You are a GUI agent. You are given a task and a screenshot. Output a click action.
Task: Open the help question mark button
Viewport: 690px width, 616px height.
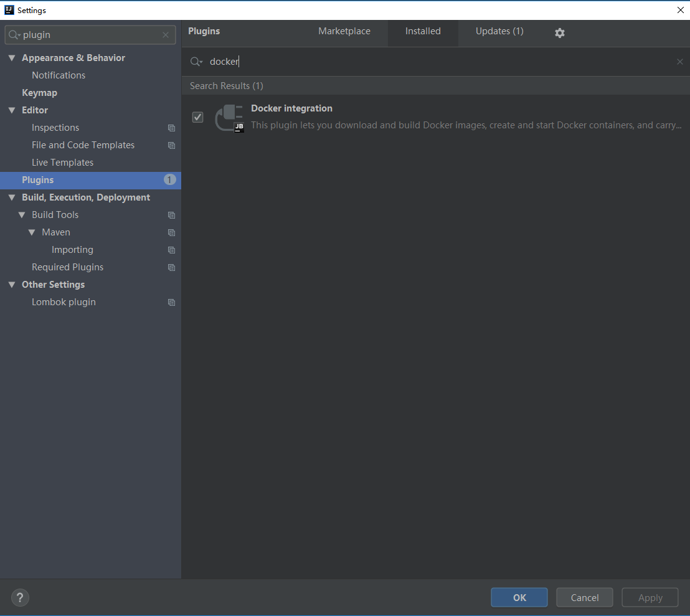tap(20, 597)
